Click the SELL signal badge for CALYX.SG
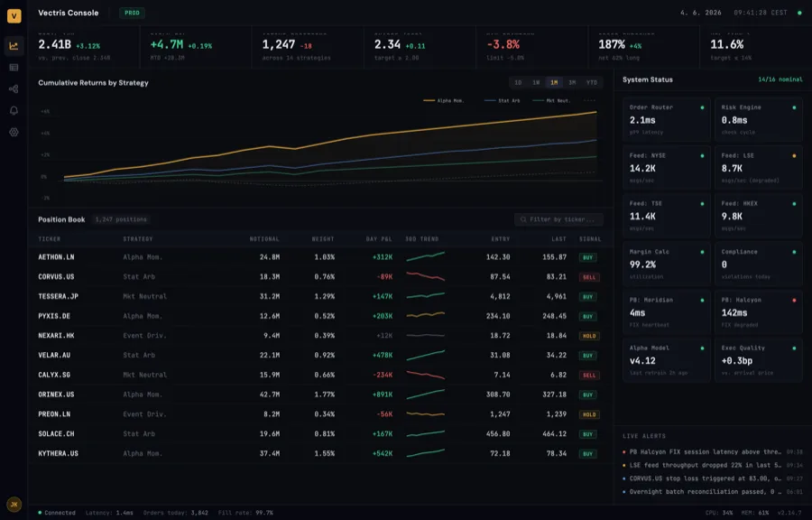Screen dimensions: 812x520 pos(589,376)
